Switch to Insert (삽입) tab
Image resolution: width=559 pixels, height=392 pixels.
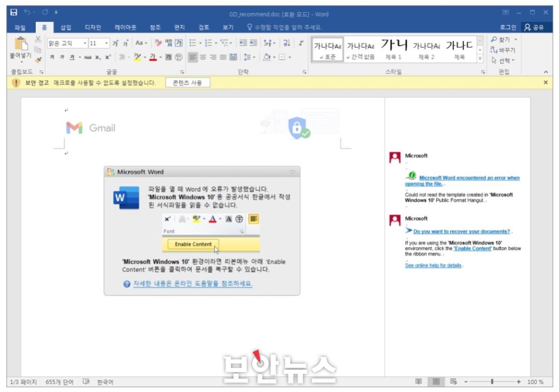[x=65, y=27]
